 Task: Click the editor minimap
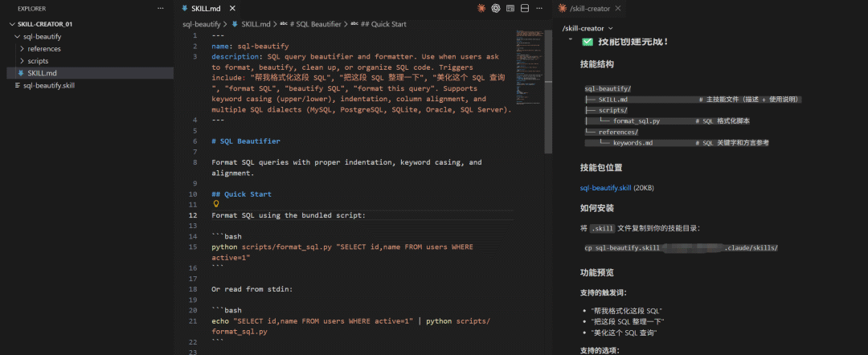pyautogui.click(x=529, y=67)
